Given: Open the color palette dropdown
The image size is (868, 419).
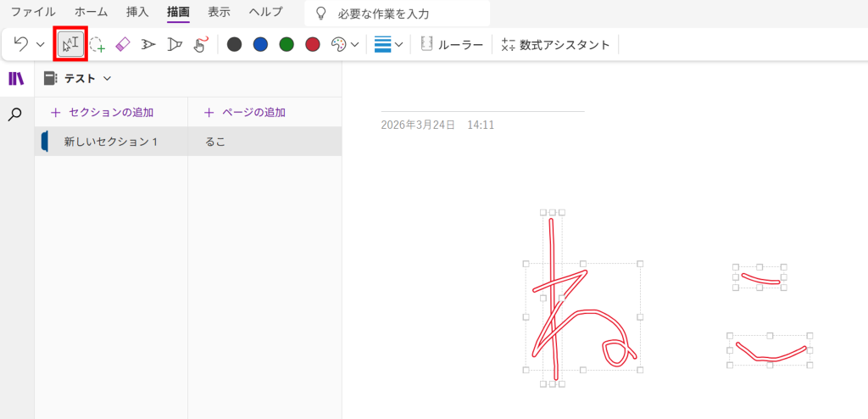Looking at the screenshot, I should point(344,44).
